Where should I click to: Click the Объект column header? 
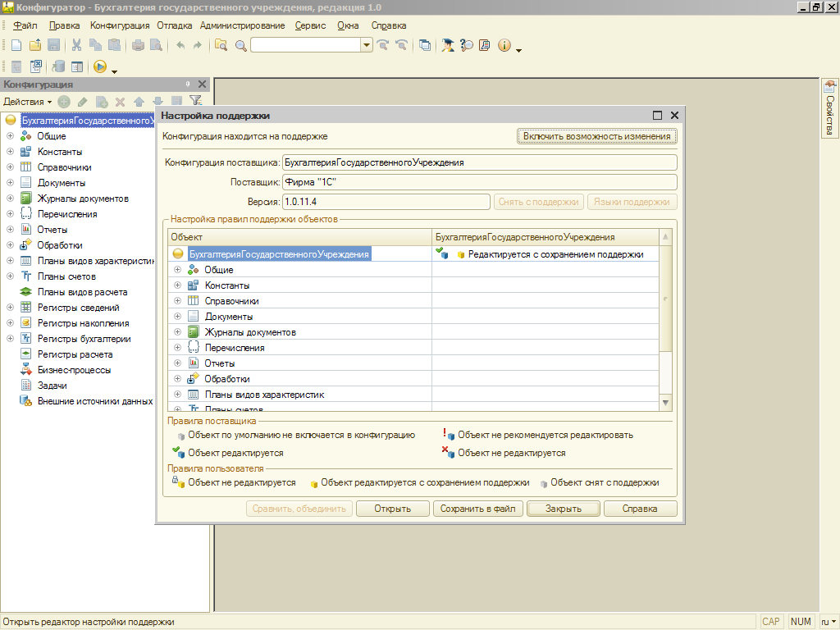point(299,237)
